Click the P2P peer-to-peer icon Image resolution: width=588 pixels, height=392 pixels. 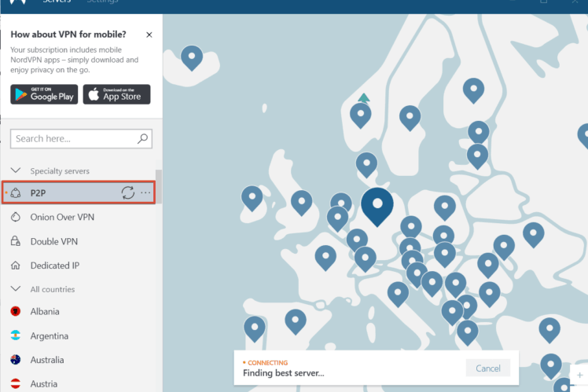[x=16, y=193]
